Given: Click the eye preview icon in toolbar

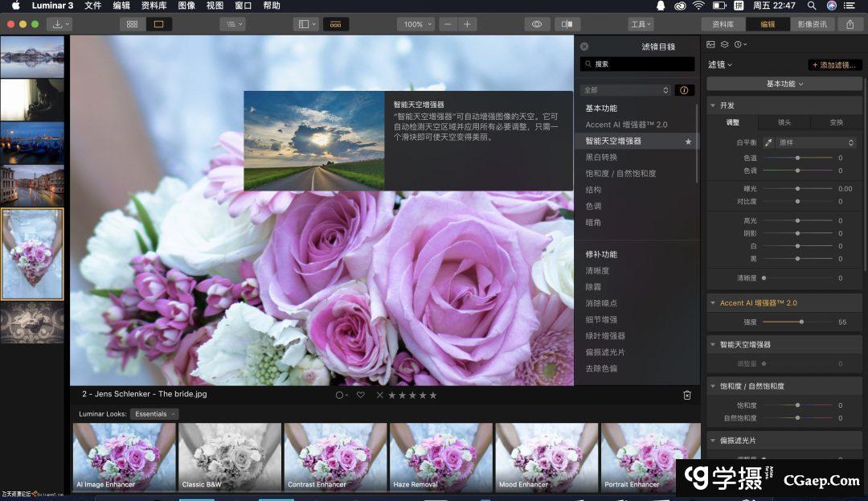Looking at the screenshot, I should (x=536, y=24).
